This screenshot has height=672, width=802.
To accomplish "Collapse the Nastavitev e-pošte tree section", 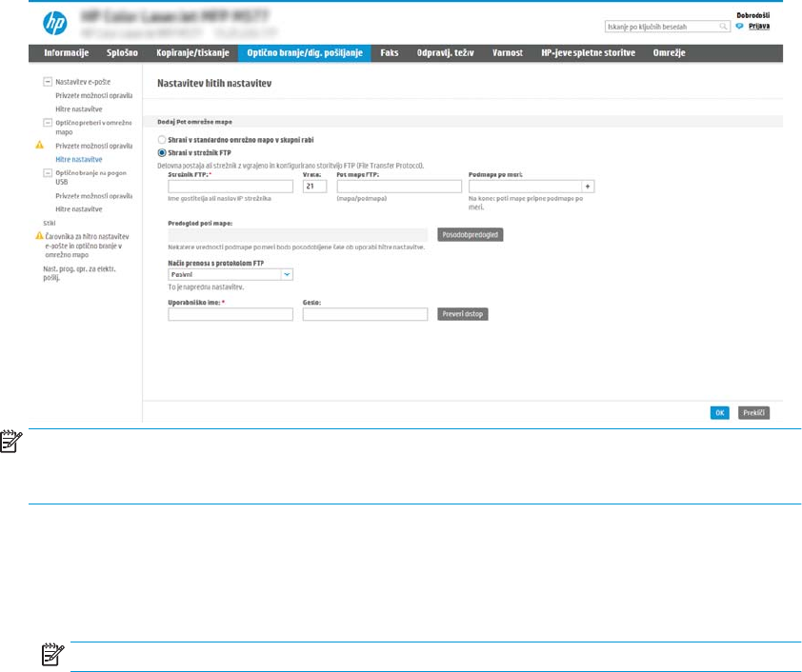I will click(47, 82).
